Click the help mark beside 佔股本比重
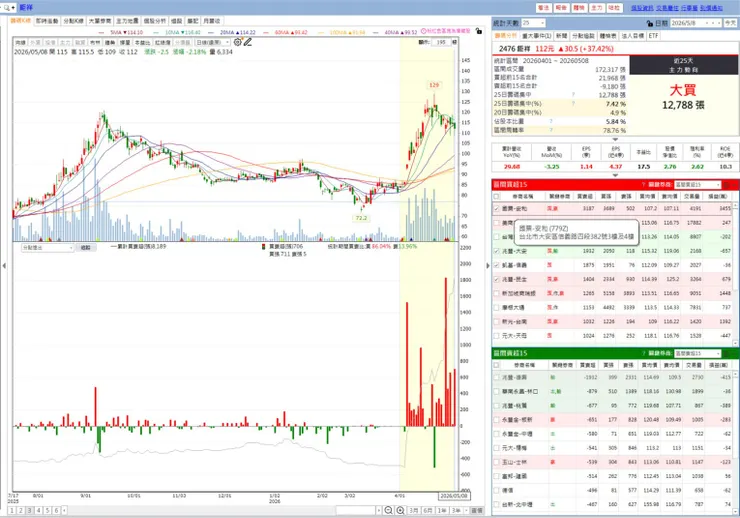The width and height of the screenshot is (740, 518). (551, 121)
